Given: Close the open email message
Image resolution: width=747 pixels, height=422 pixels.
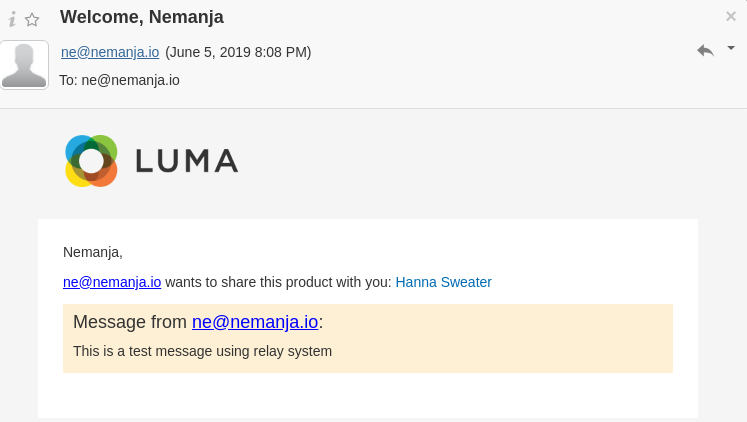Looking at the screenshot, I should coord(731,16).
